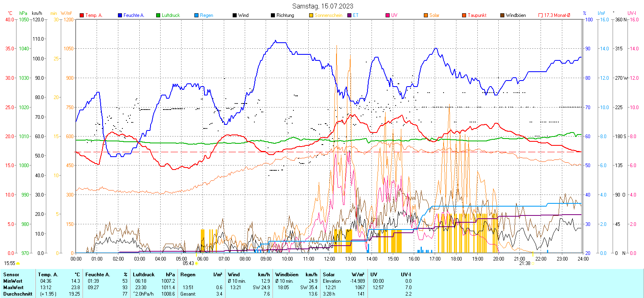Click the orange Solar legend square
The image size is (644, 298).
[x=426, y=15]
